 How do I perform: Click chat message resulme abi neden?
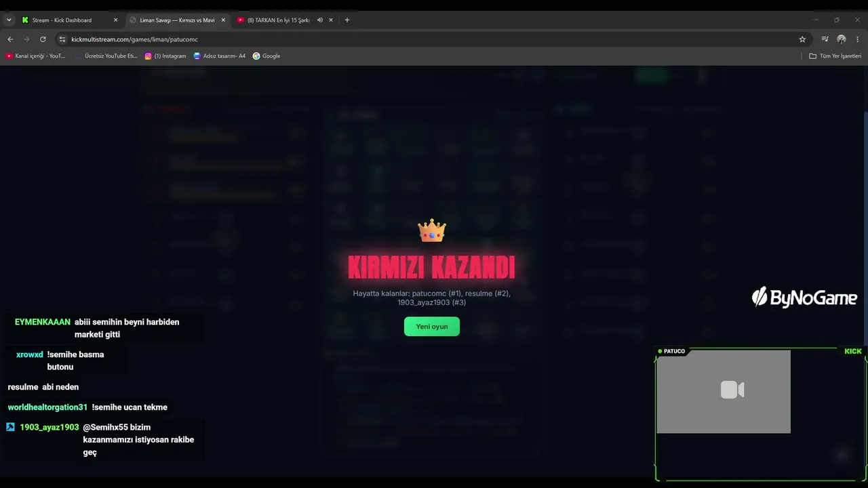pos(43,387)
